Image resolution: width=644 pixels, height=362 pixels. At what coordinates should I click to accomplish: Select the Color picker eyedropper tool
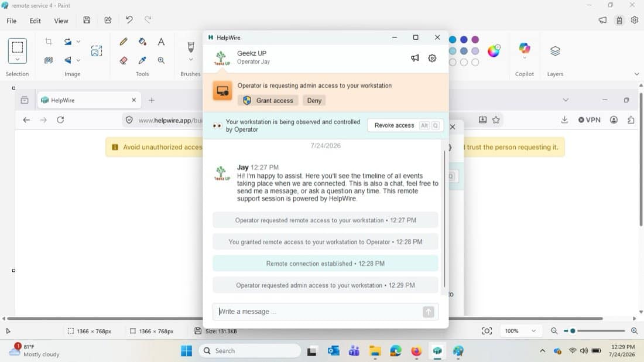pos(142,60)
